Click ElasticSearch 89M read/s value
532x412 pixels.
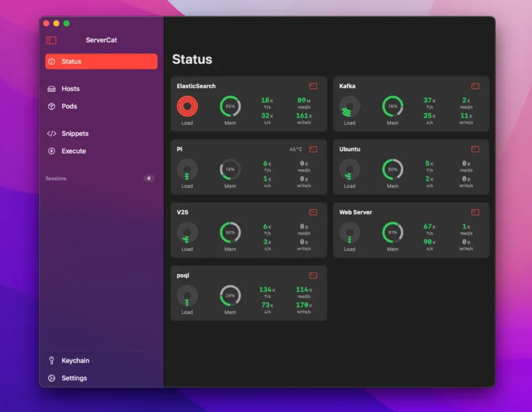pos(304,100)
